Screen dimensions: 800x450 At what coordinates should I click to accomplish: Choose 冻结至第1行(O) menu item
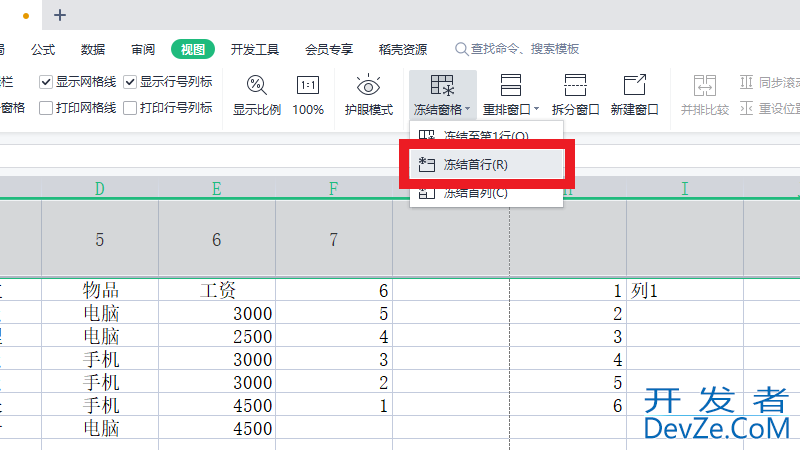pos(486,134)
